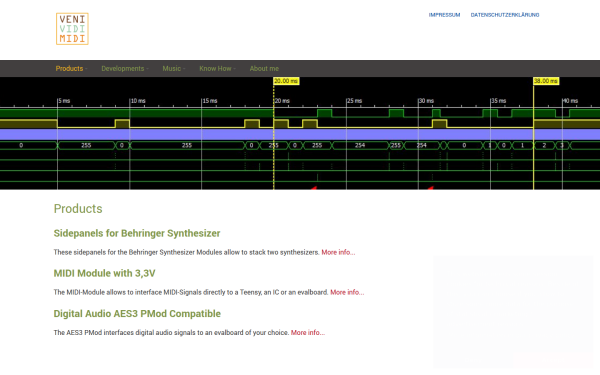This screenshot has height=375, width=600.
Task: Click the 5 ms ruler label
Action: (64, 101)
